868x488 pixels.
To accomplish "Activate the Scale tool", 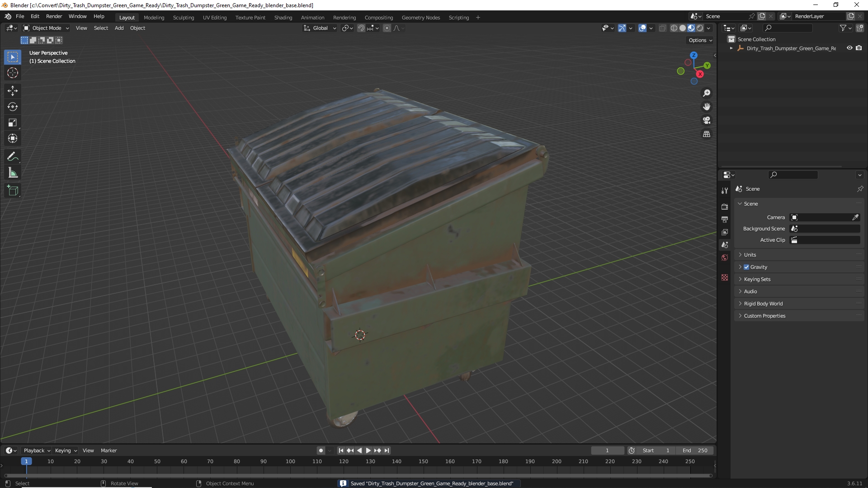I will (x=13, y=122).
